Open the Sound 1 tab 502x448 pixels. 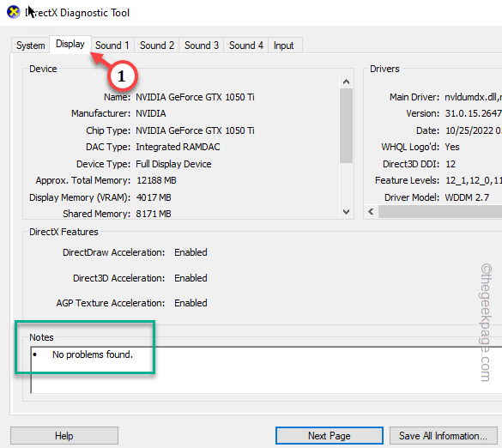pyautogui.click(x=112, y=45)
